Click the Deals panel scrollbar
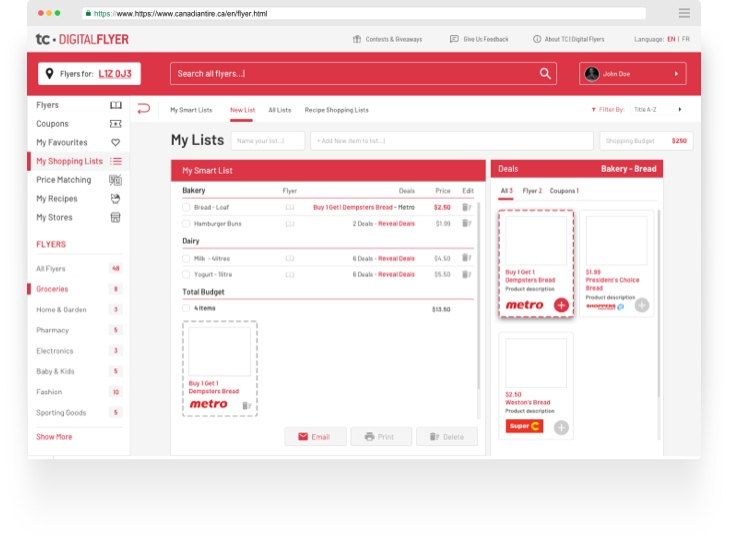The image size is (731, 554). pos(659,303)
